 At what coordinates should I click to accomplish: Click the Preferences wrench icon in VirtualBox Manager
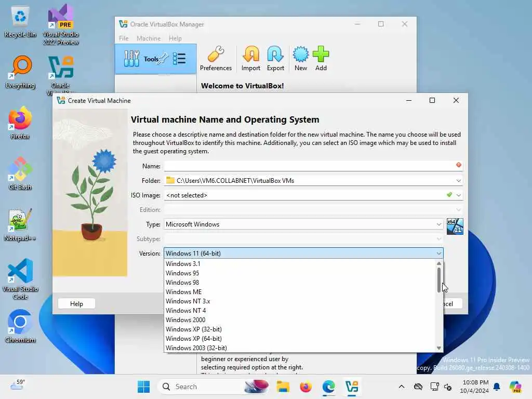[216, 54]
